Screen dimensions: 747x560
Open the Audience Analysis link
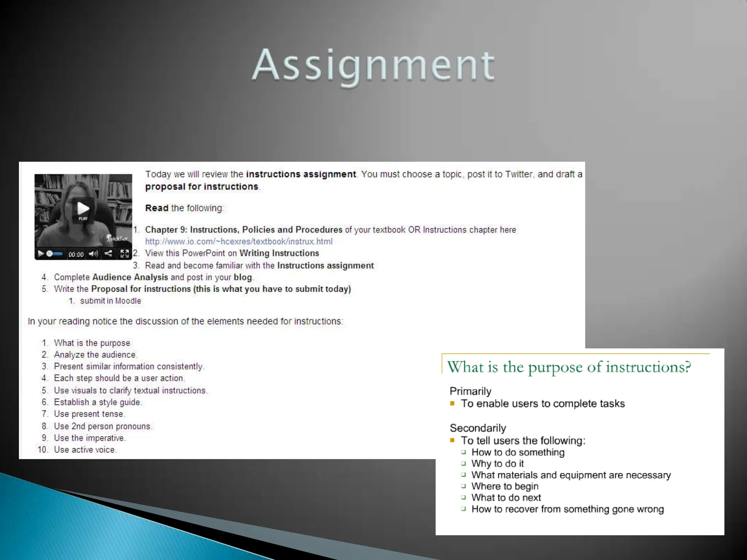click(130, 277)
